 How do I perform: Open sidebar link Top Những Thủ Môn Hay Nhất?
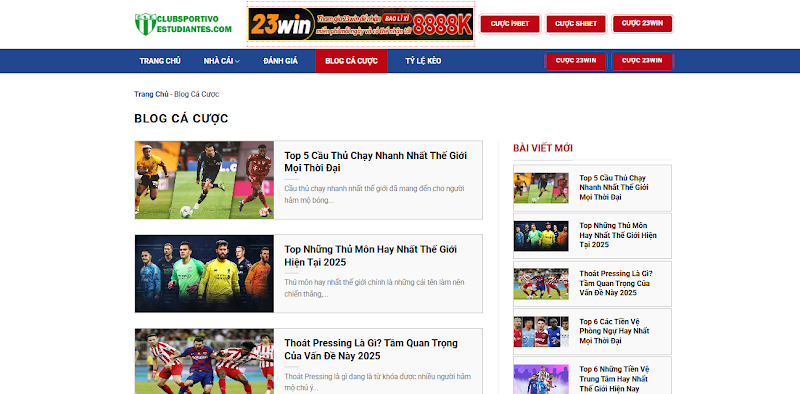pos(618,235)
